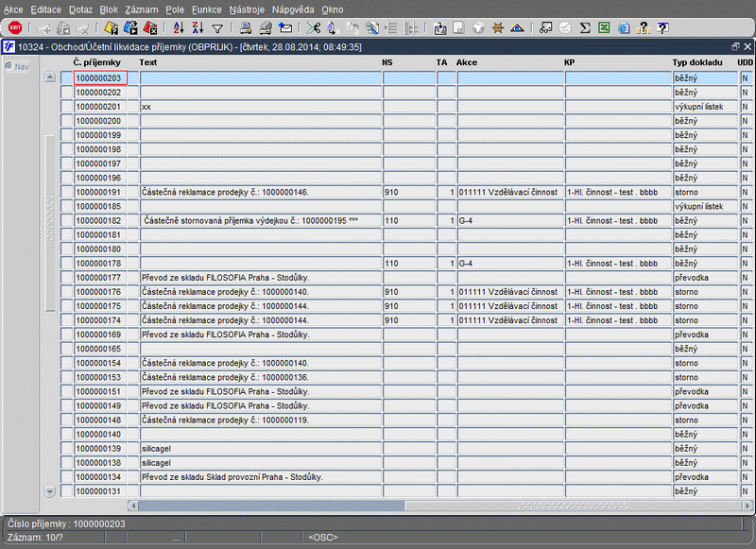Open the Akce menu
This screenshot has width=756, height=549.
(13, 9)
